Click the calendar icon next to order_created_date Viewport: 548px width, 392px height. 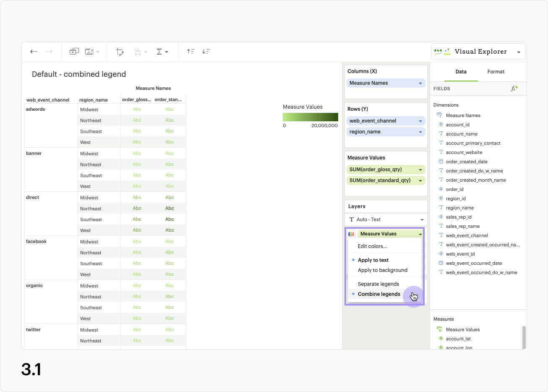(441, 162)
